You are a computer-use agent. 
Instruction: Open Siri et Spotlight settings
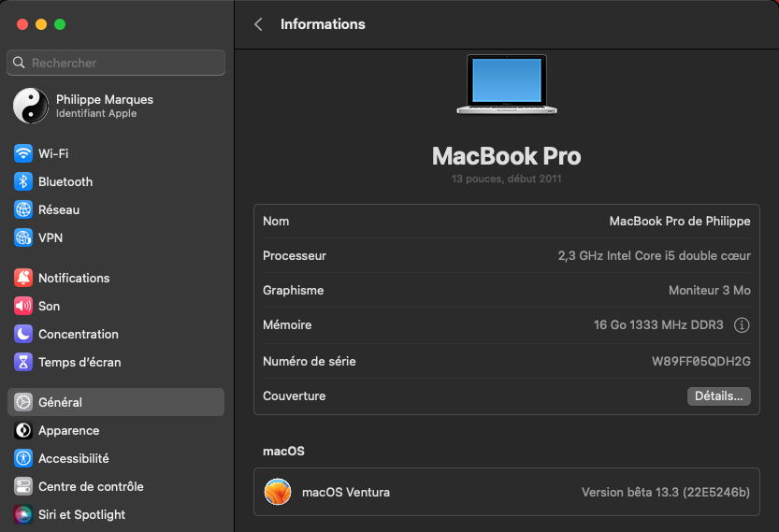[x=81, y=514]
